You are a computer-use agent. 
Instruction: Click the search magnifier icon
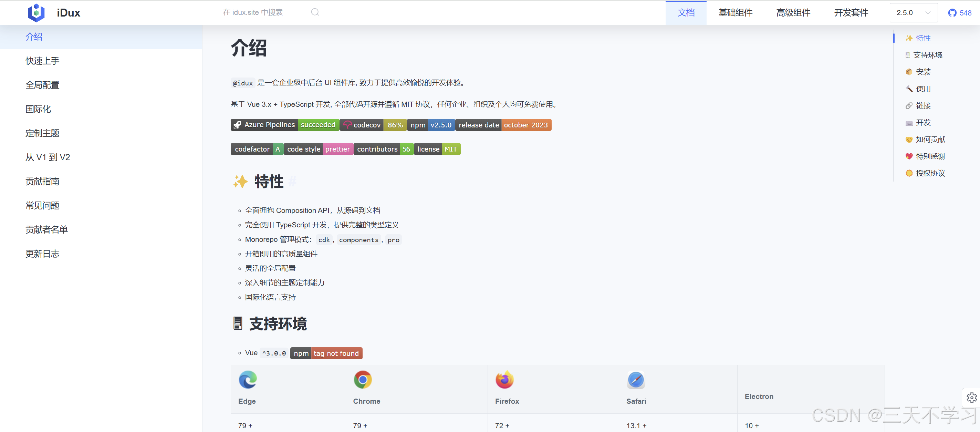[x=315, y=12]
